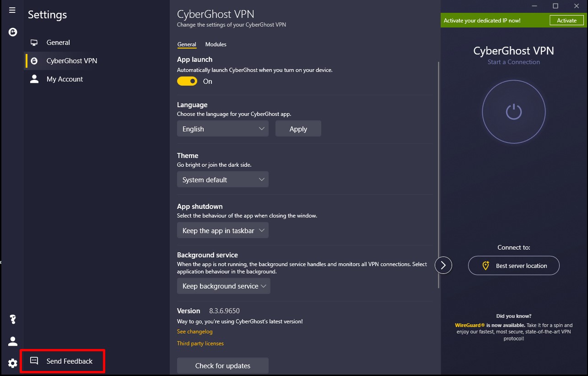Switch to the General tab
The height and width of the screenshot is (376, 588).
tap(187, 44)
